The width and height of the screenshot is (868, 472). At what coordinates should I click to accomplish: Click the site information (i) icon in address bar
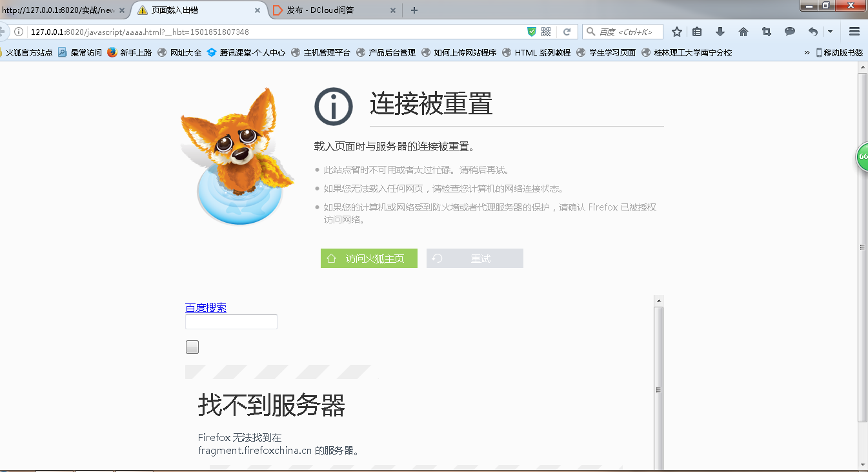point(19,32)
